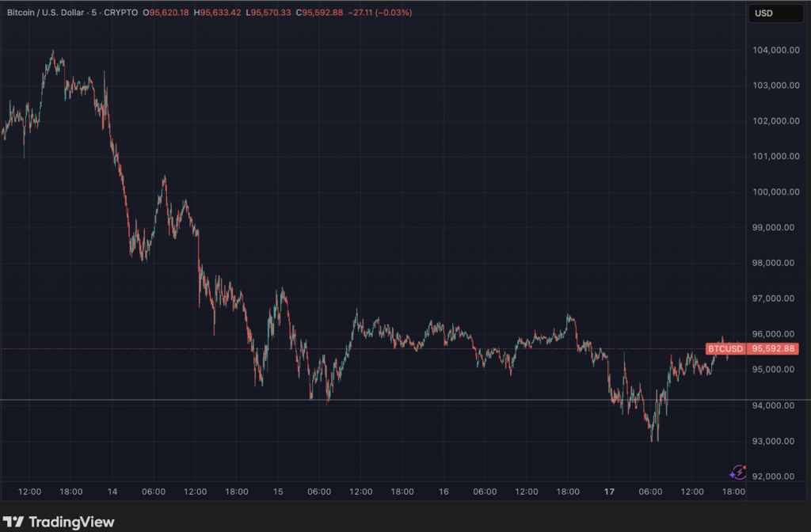
Task: Change the 5-minute interval
Action: point(93,13)
